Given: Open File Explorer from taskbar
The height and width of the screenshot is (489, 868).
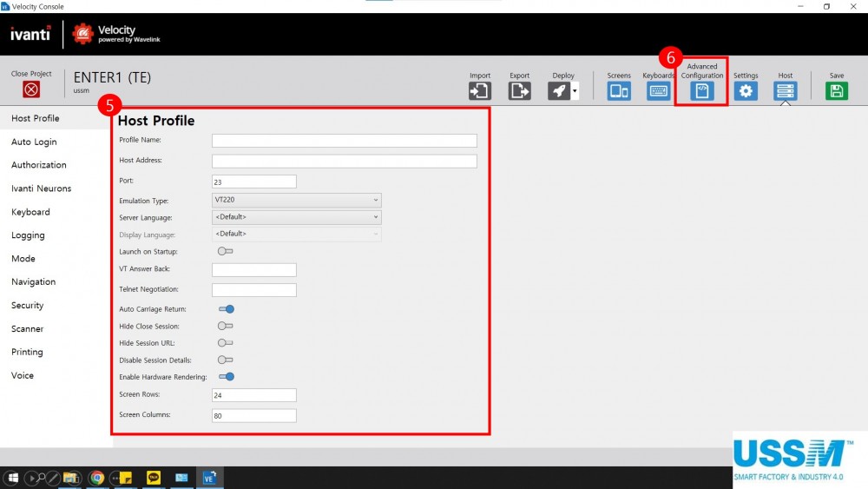Looking at the screenshot, I should tap(71, 478).
